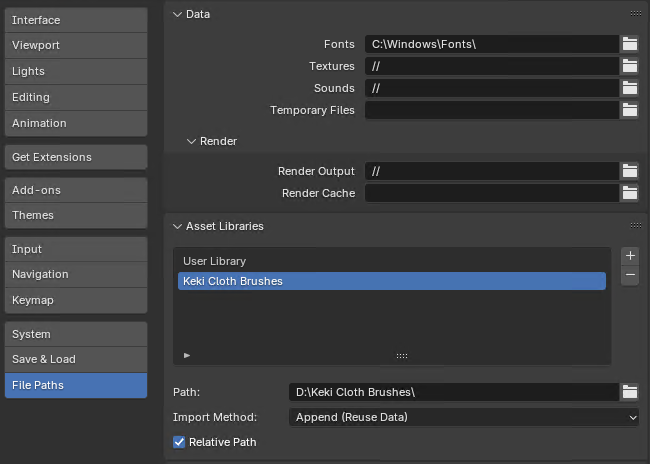Open the Import Method dropdown
Viewport: 650px width, 464px height.
click(x=464, y=417)
